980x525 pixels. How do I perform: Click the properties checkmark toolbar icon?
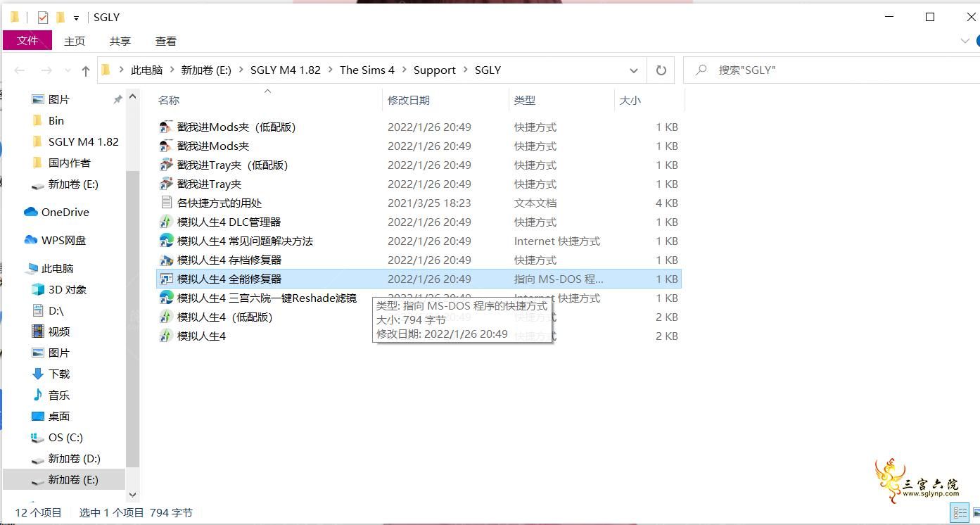[x=43, y=18]
